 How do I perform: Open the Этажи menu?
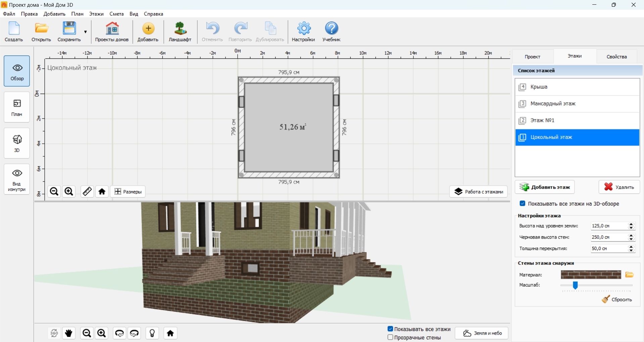(96, 14)
